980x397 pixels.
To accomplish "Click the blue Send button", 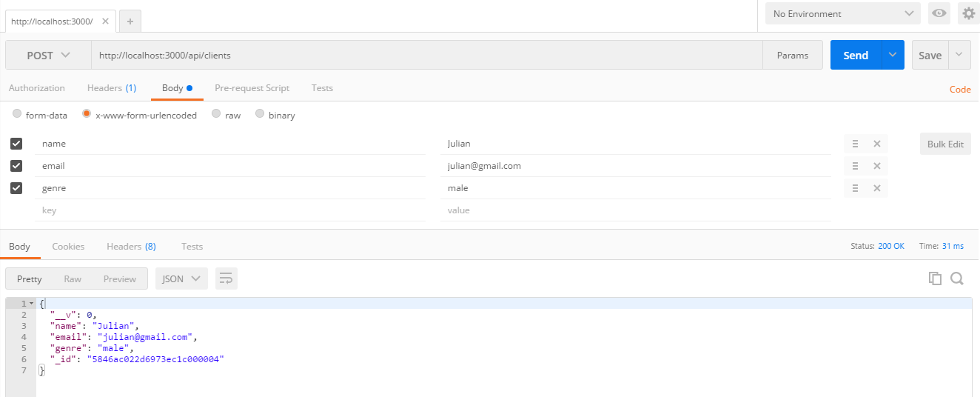I will [x=856, y=56].
